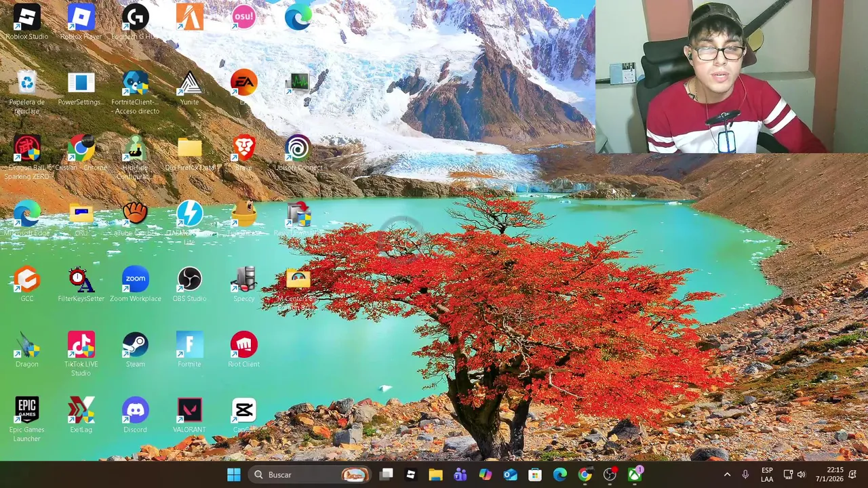The height and width of the screenshot is (488, 868).
Task: Launch the Dragon desktop shortcut
Action: pos(27,346)
